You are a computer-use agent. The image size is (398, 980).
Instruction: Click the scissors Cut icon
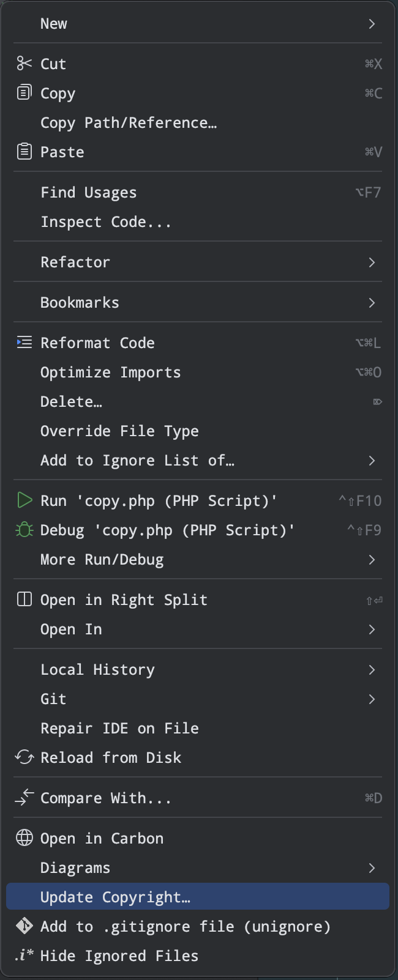coord(24,64)
